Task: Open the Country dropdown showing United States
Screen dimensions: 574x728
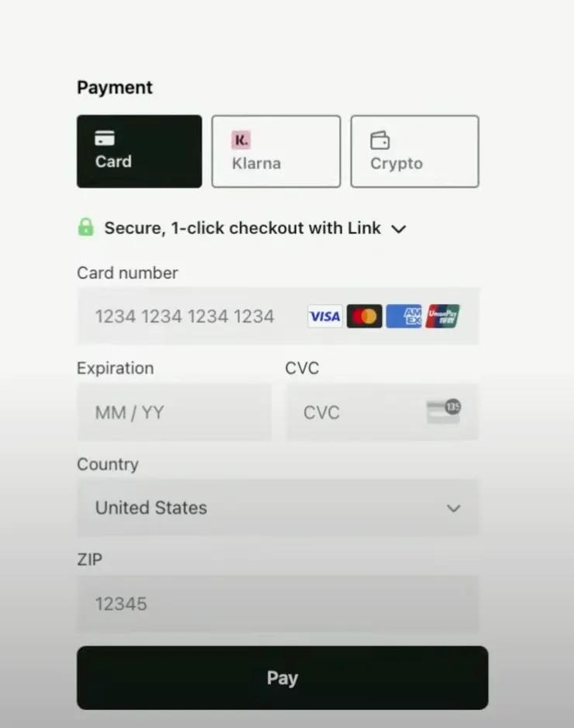Action: 278,508
